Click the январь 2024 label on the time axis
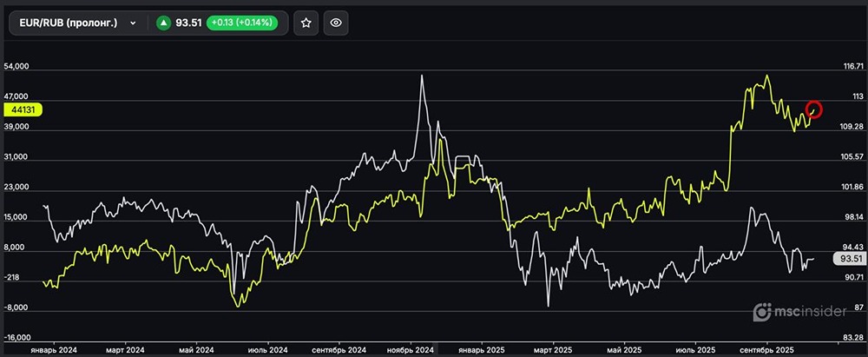 click(x=54, y=350)
